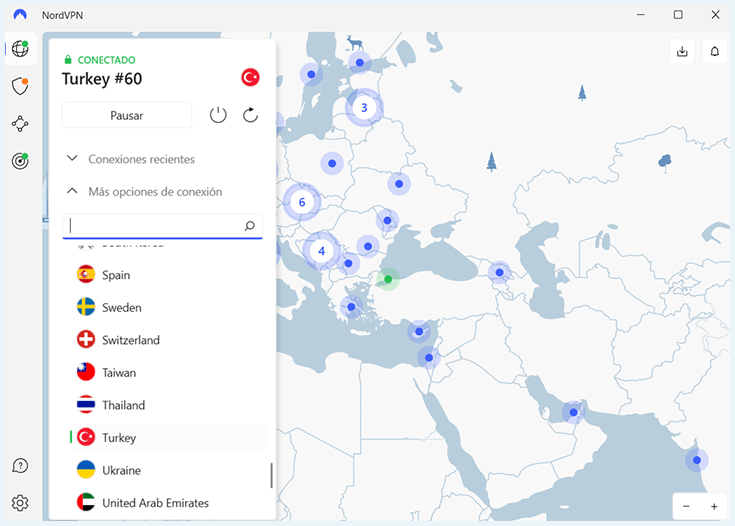This screenshot has height=526, width=735.
Task: Click the United Arab Emirates flag icon
Action: pos(86,502)
